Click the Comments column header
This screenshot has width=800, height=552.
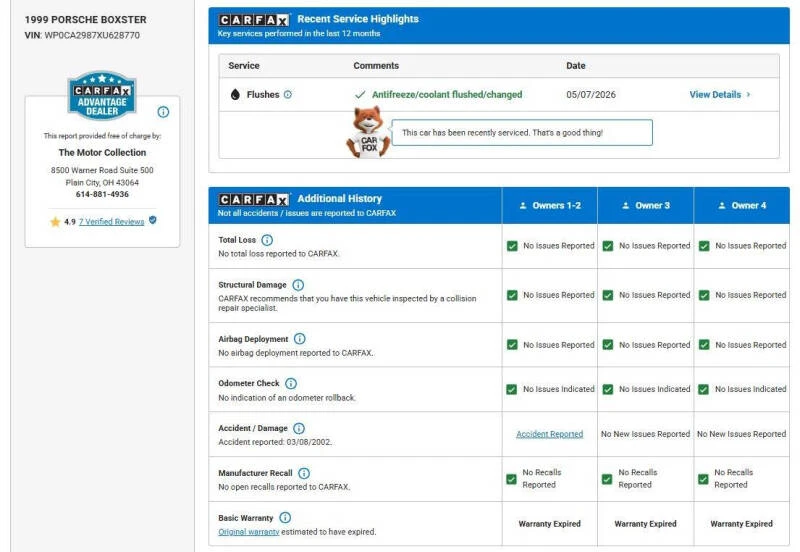coord(376,66)
